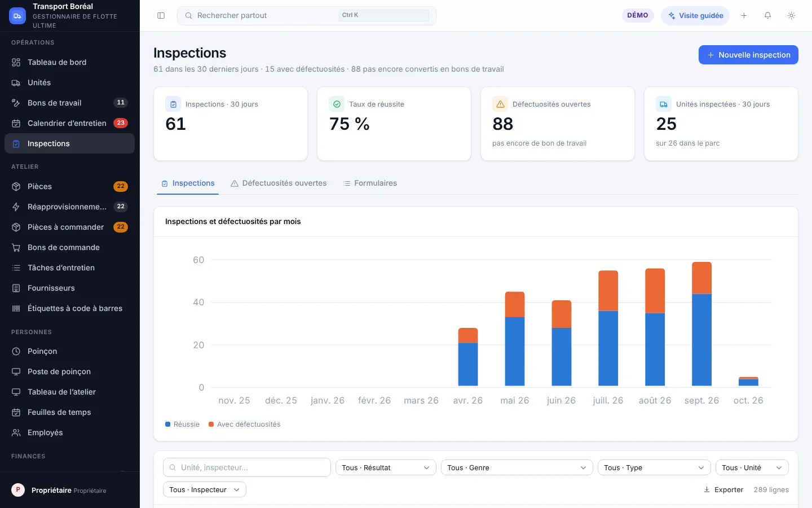Export the inspections list

(723, 490)
